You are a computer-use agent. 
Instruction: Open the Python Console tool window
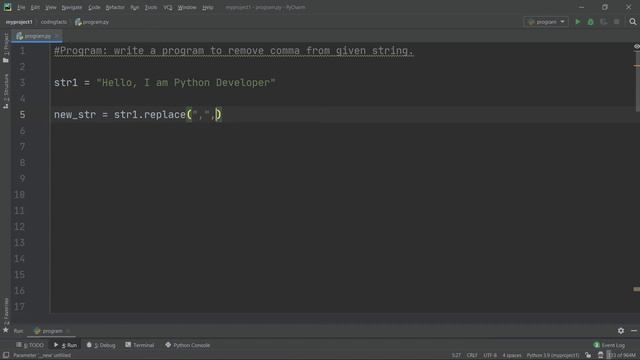click(187, 345)
